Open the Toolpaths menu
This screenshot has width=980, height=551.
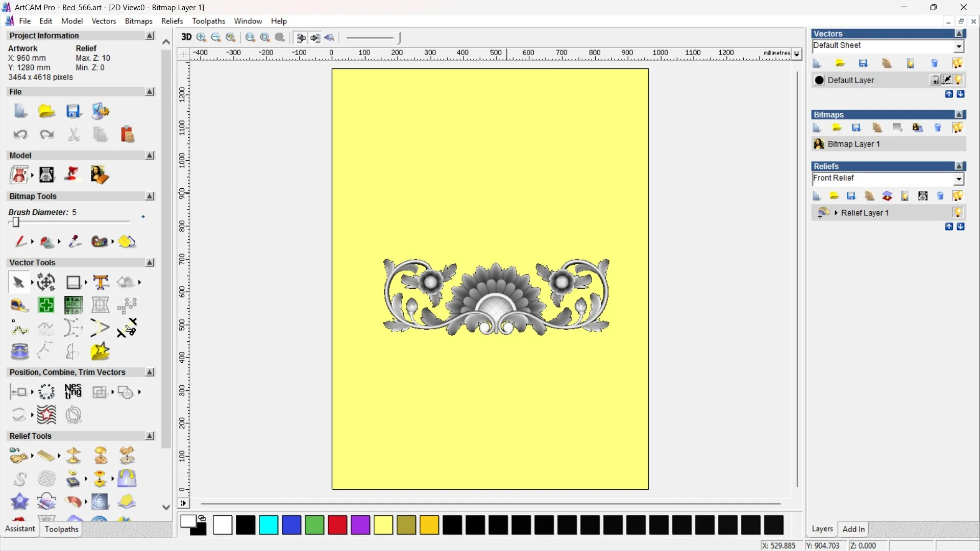208,21
